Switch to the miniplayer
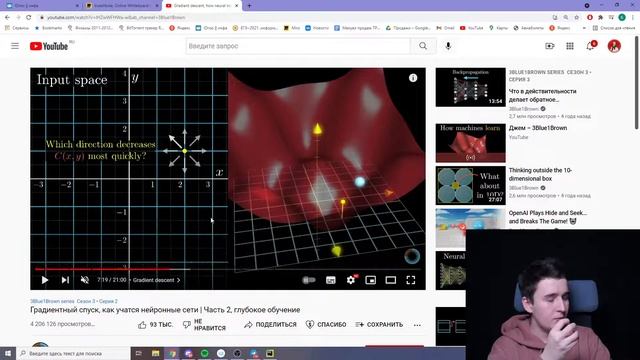 coord(371,280)
